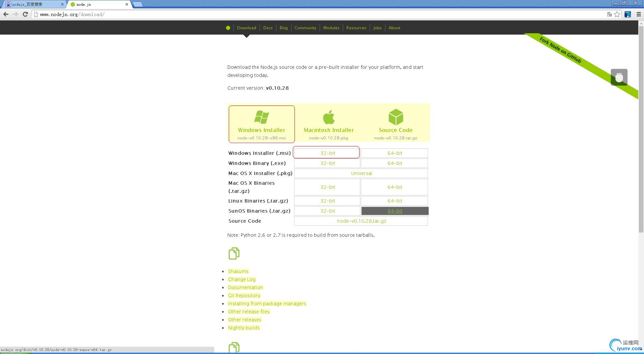This screenshot has width=644, height=354.
Task: Click Current version v0.10.28 text
Action: click(x=258, y=88)
